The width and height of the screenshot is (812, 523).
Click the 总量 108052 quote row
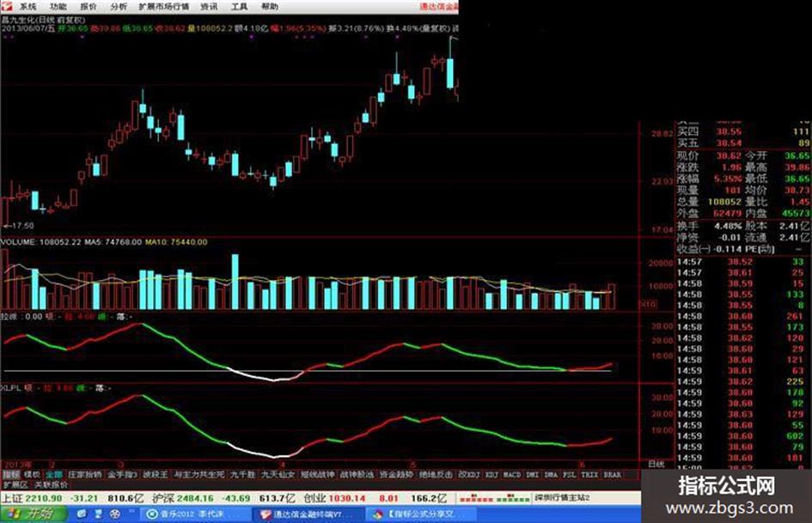click(709, 202)
